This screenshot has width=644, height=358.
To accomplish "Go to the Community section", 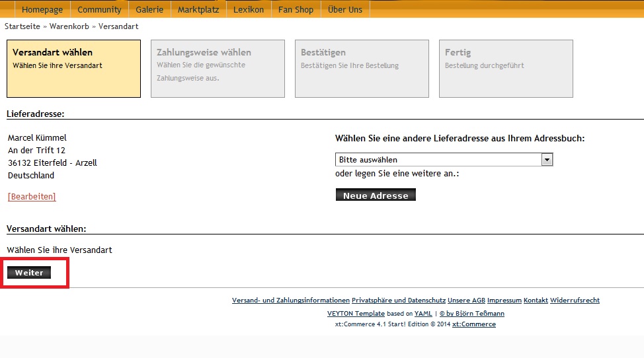I will click(99, 9).
